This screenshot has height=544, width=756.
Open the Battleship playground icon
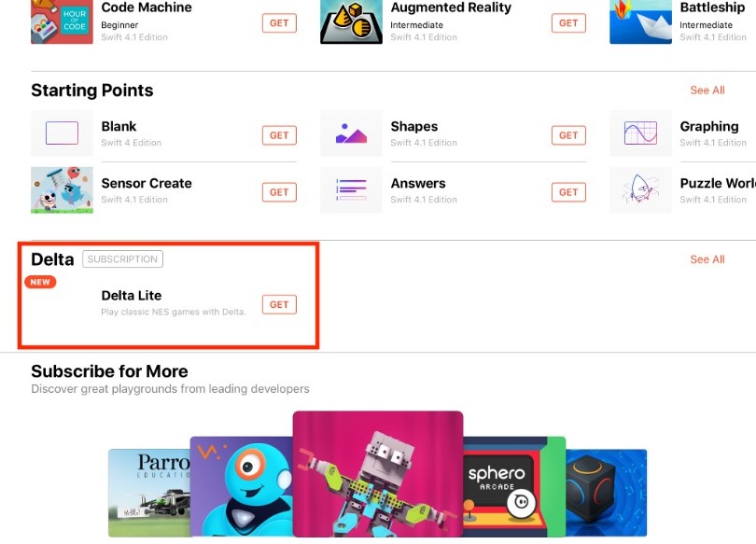point(640,21)
